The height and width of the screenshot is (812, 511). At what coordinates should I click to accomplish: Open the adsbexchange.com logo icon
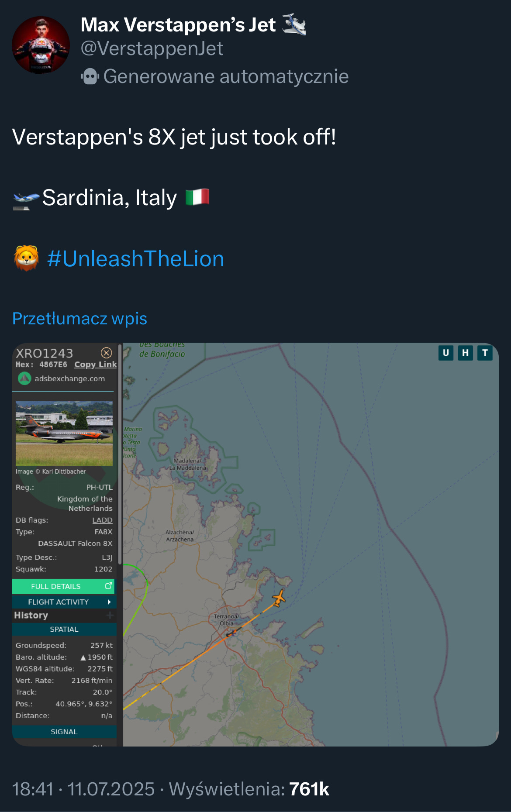24,378
